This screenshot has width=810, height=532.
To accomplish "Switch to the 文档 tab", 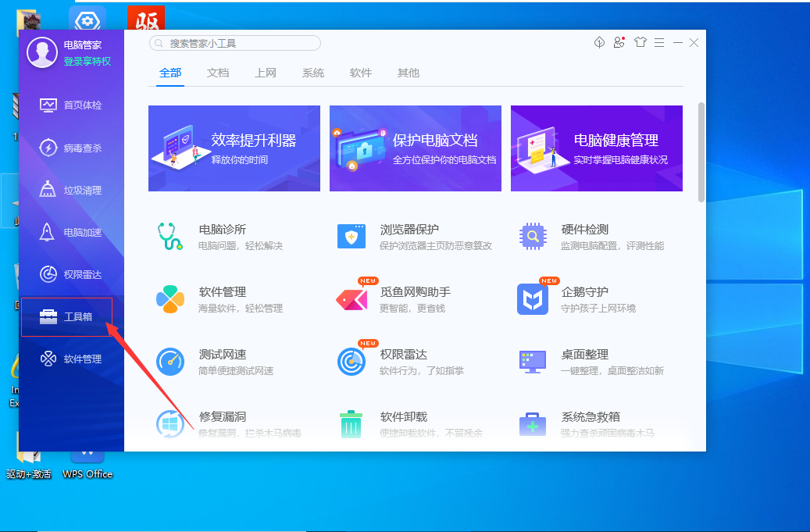I will pos(218,73).
